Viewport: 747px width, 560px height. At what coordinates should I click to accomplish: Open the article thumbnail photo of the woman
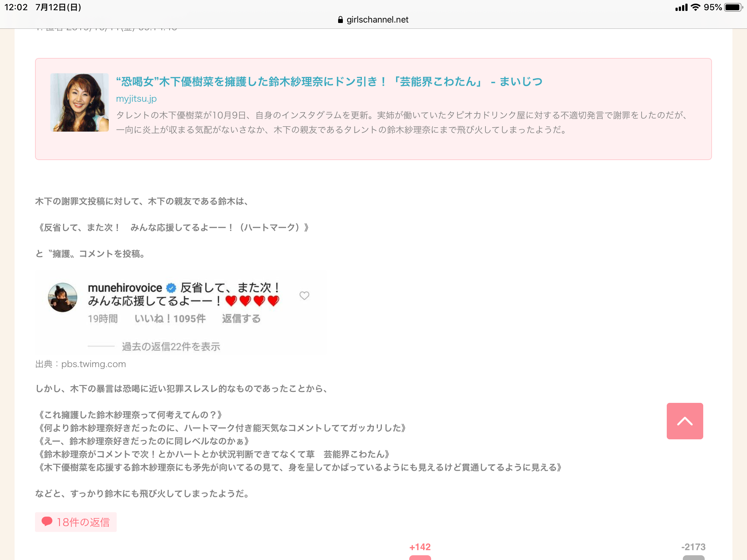pyautogui.click(x=80, y=102)
